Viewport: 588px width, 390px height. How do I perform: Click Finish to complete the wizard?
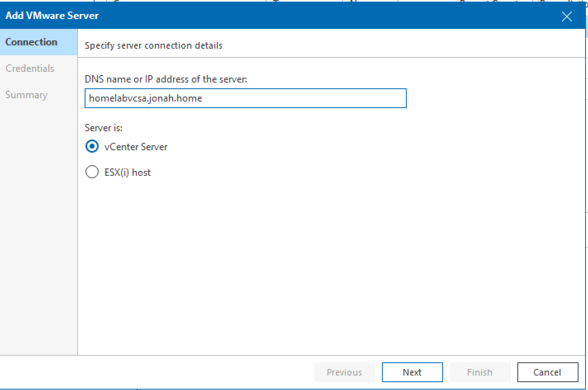click(x=479, y=372)
